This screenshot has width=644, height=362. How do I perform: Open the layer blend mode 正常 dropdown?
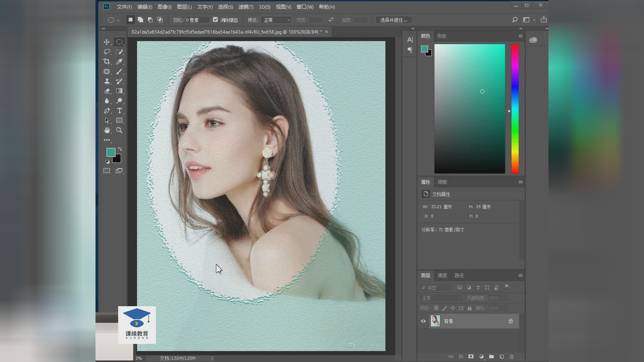coord(441,298)
